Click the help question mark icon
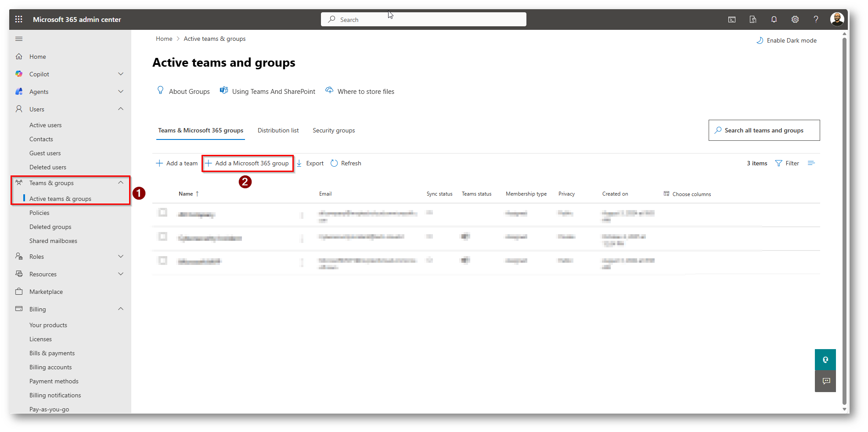This screenshot has width=868, height=432. click(x=816, y=19)
